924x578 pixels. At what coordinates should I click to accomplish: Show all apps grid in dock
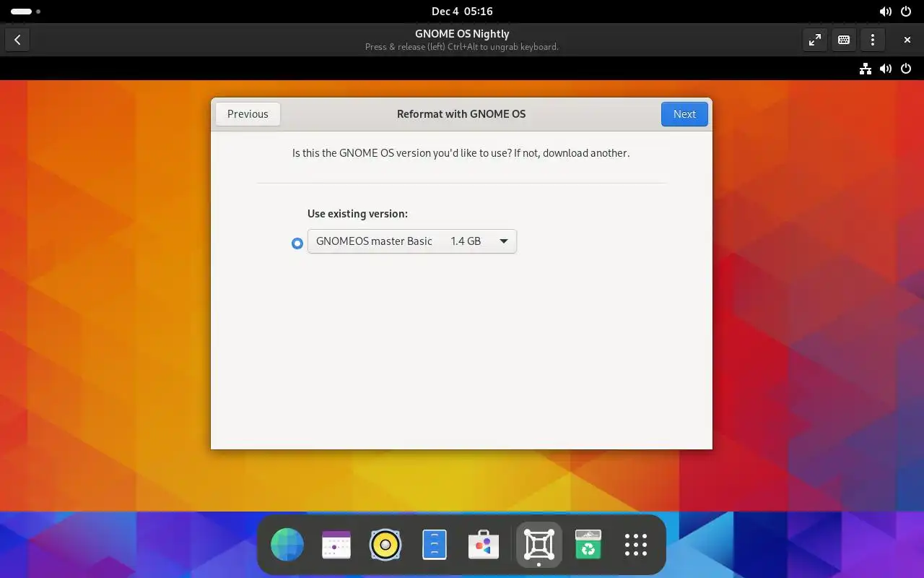(636, 545)
